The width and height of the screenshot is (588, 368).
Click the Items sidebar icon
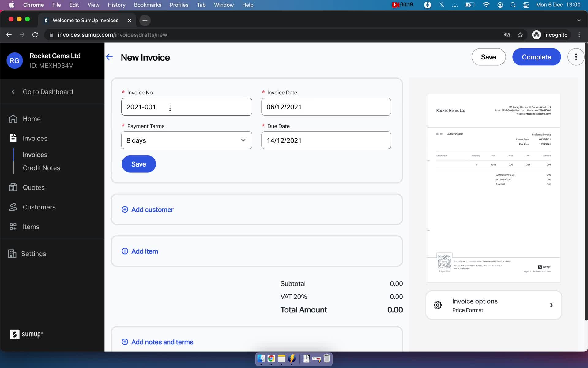[x=12, y=226]
